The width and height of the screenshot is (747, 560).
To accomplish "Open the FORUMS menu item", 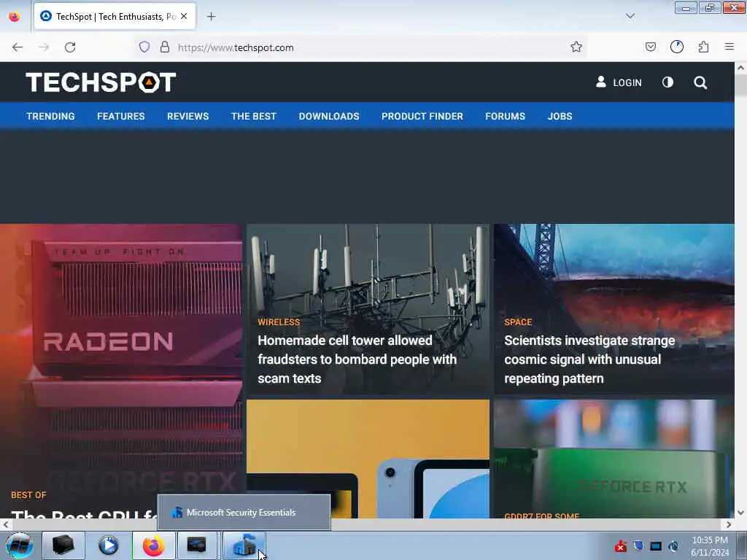I will point(505,116).
